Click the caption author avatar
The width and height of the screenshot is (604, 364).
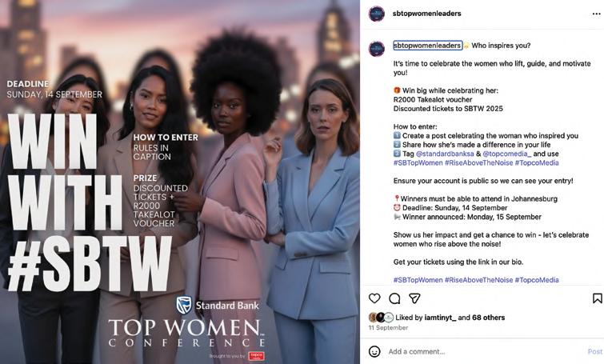[376, 49]
